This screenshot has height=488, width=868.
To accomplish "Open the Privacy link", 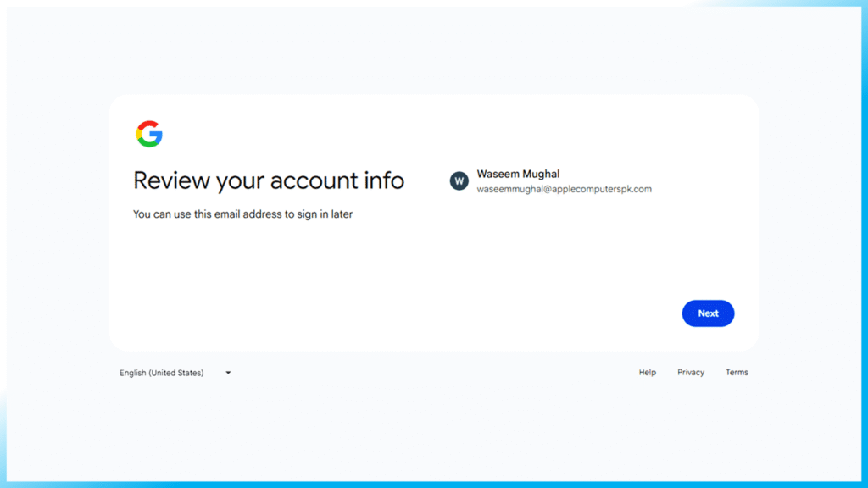I will [x=691, y=373].
